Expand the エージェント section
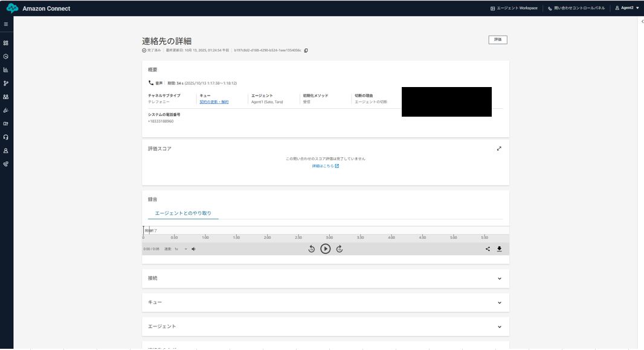Screen dimensions: 644x350 [326, 326]
